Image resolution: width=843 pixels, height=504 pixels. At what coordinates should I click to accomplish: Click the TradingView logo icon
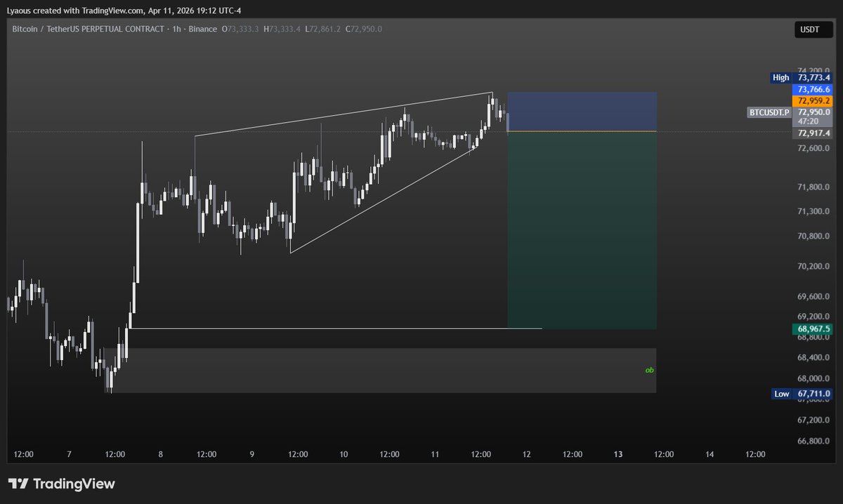pyautogui.click(x=18, y=484)
